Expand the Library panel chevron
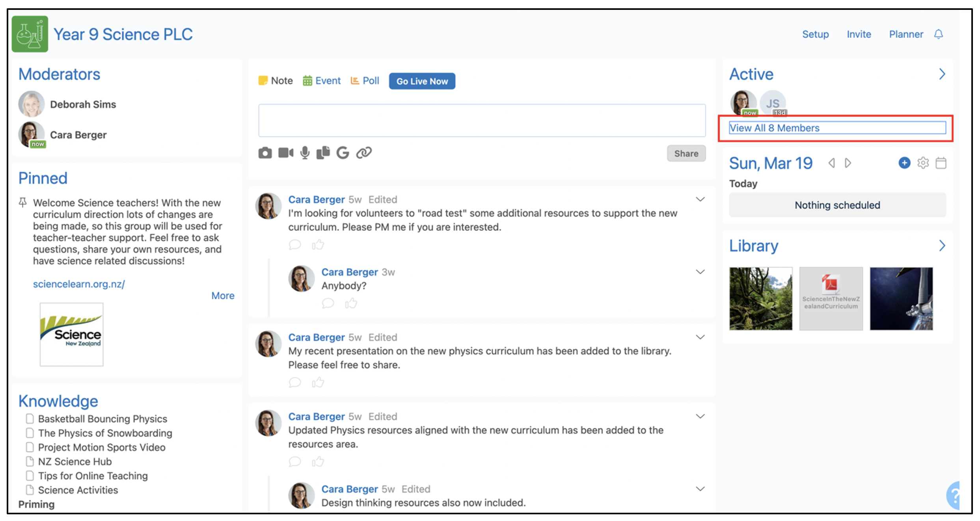The height and width of the screenshot is (521, 980). 942,246
